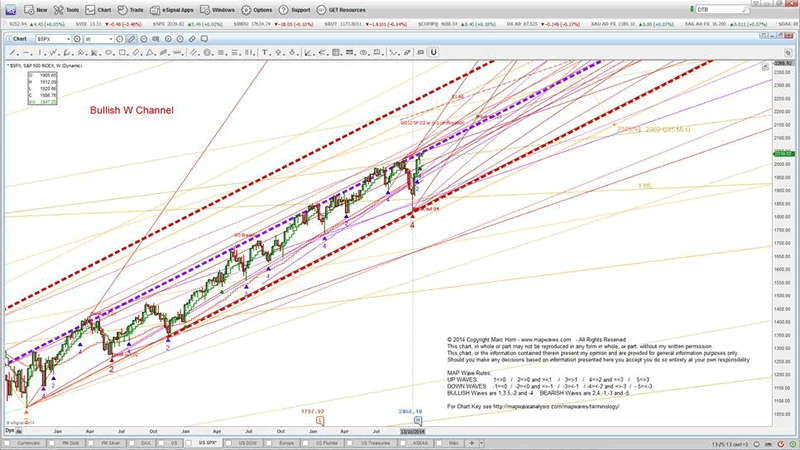The image size is (800, 450).
Task: Open the New menu
Action: (35, 10)
